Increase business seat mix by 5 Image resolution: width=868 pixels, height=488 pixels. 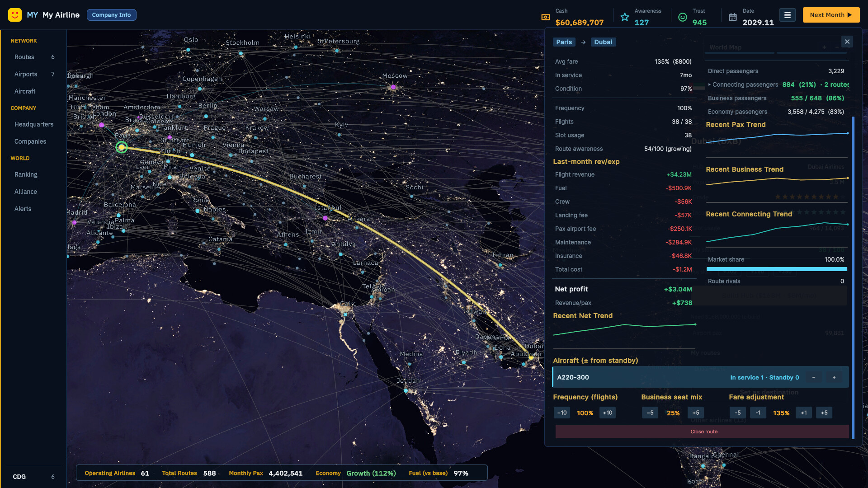696,413
